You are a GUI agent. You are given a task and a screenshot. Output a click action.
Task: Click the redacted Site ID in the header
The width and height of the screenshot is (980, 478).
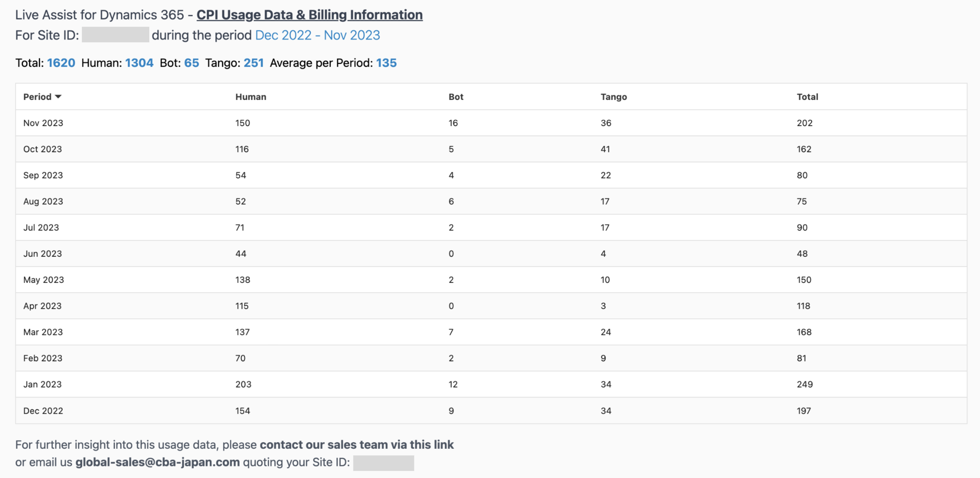[115, 35]
